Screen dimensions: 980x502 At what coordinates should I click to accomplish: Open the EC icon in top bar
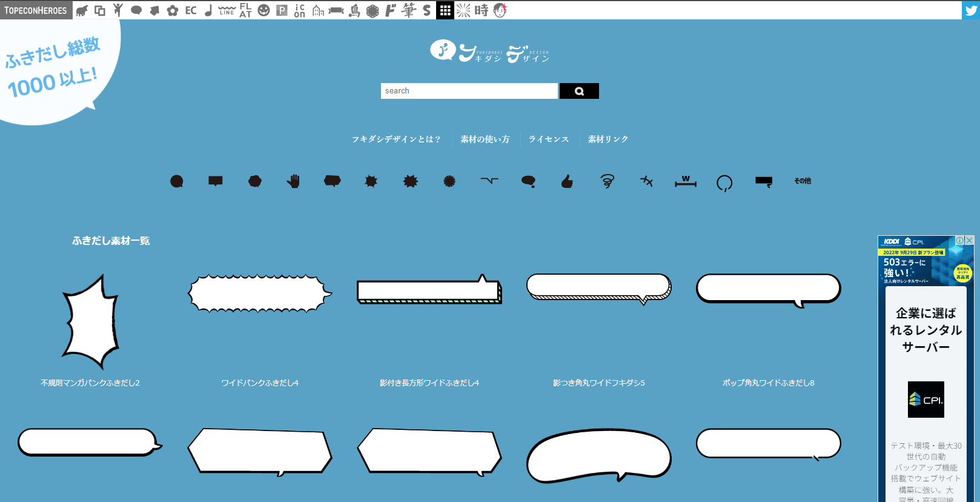coord(191,10)
